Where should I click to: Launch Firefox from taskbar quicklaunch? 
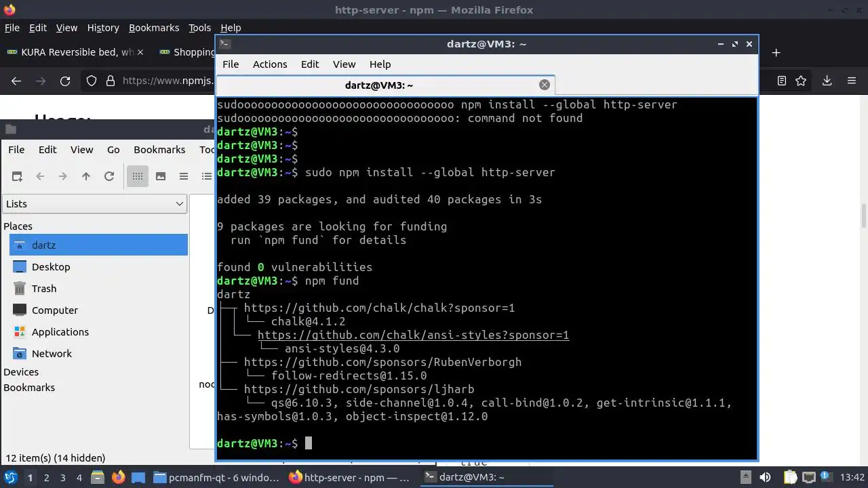click(x=118, y=477)
